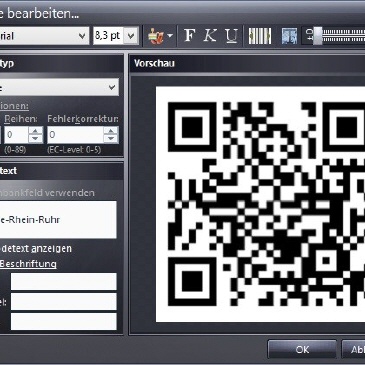This screenshot has width=365, height=365.
Task: Click the (EC-Level 0-5) hint text
Action: [74, 150]
